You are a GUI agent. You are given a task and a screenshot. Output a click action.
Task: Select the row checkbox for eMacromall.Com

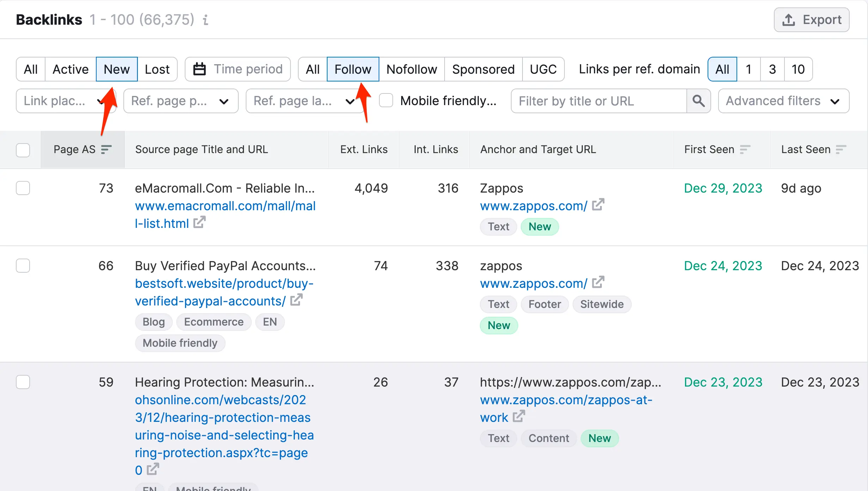point(23,188)
